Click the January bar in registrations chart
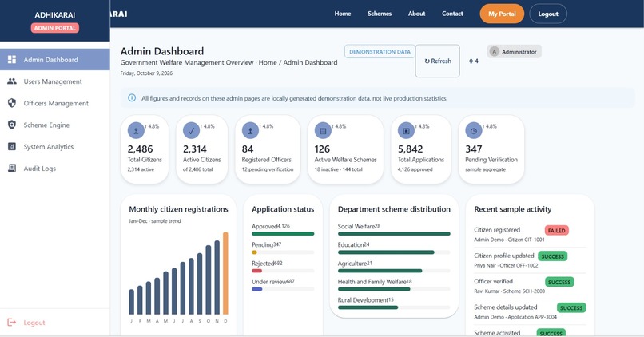 click(131, 302)
